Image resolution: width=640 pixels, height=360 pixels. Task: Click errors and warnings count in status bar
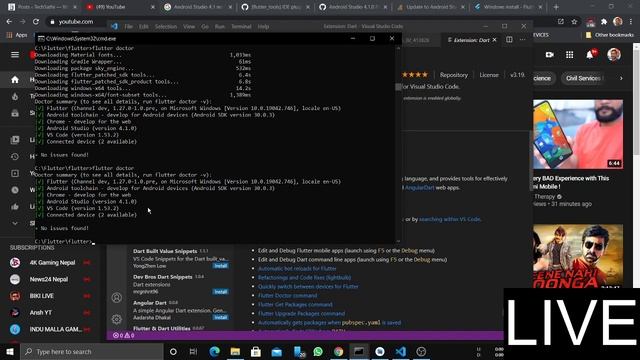tap(124, 336)
